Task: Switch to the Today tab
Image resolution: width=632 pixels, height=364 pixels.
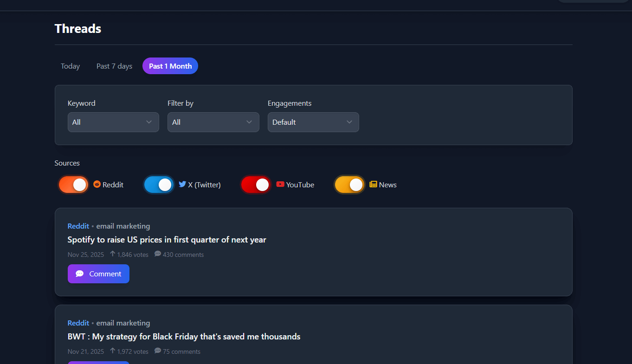Action: pos(71,66)
